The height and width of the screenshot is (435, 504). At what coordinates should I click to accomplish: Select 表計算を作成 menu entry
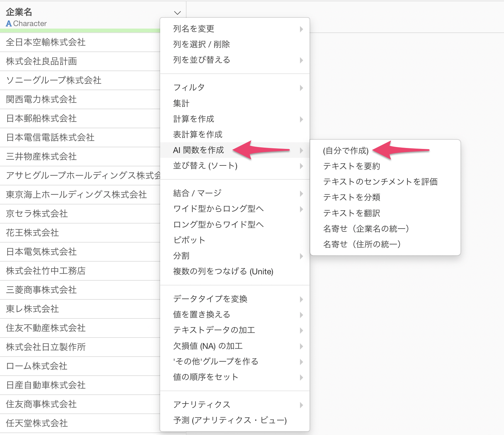(x=198, y=135)
